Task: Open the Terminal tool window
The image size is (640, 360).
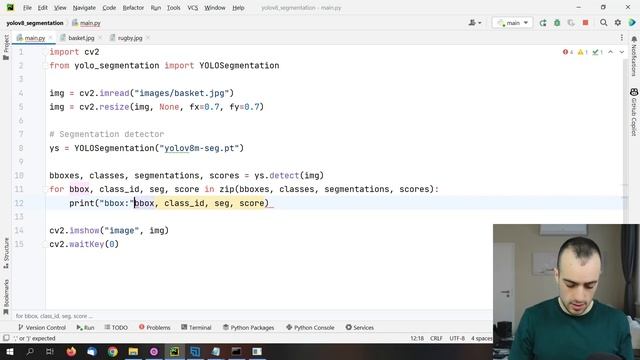Action: tap(196, 327)
